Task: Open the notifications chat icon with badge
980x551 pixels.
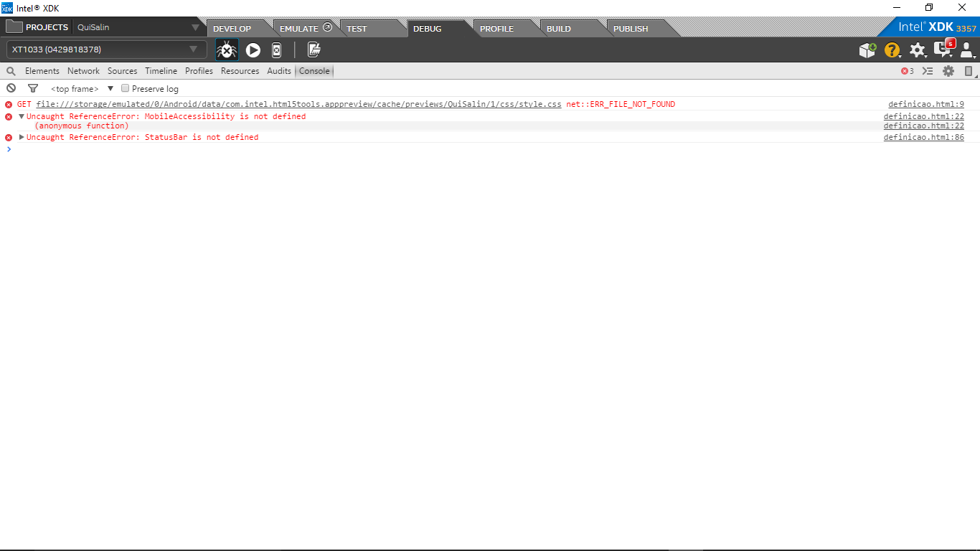Action: click(943, 48)
